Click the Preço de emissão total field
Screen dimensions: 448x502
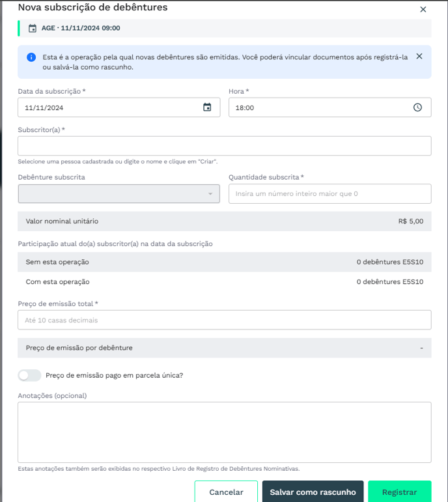[x=224, y=320]
